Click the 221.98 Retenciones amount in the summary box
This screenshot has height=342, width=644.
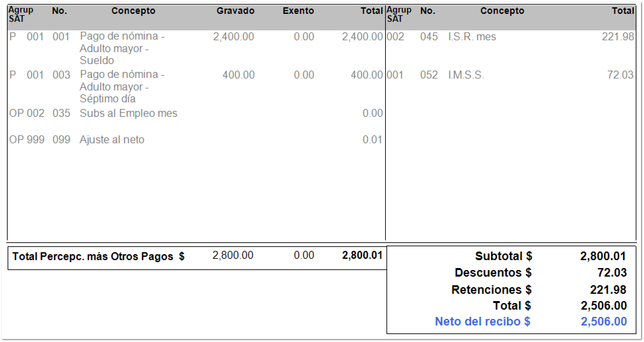pos(608,290)
